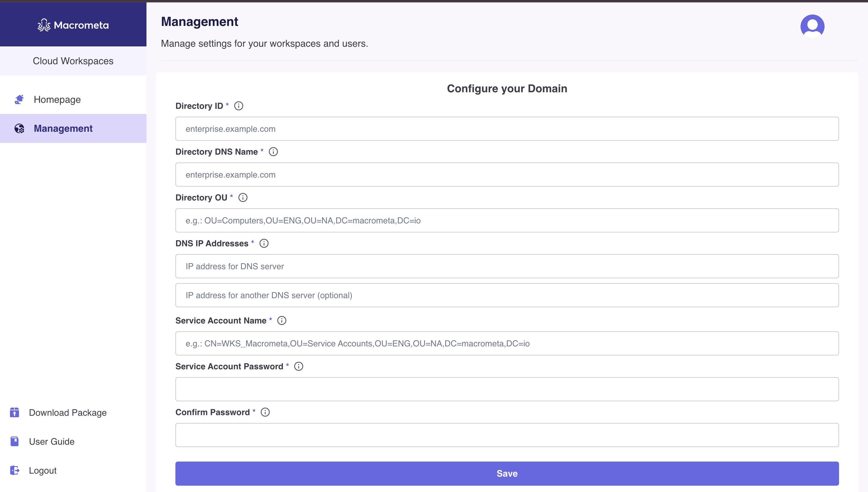Click the Directory OU label
Viewport: 868px width, 492px height.
point(201,197)
